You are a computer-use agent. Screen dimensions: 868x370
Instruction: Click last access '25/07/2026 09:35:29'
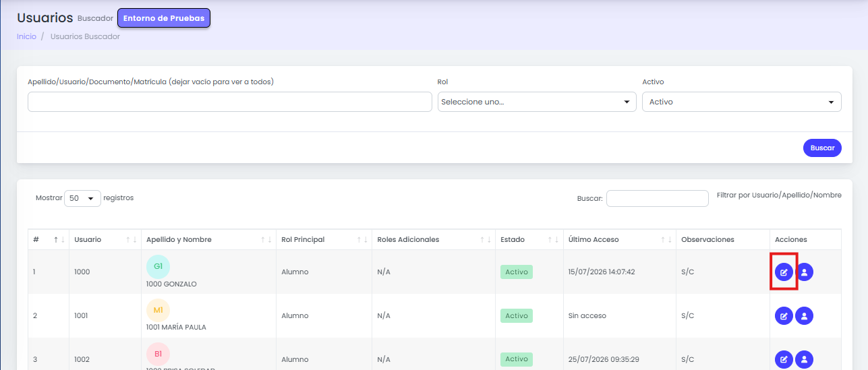(602, 359)
